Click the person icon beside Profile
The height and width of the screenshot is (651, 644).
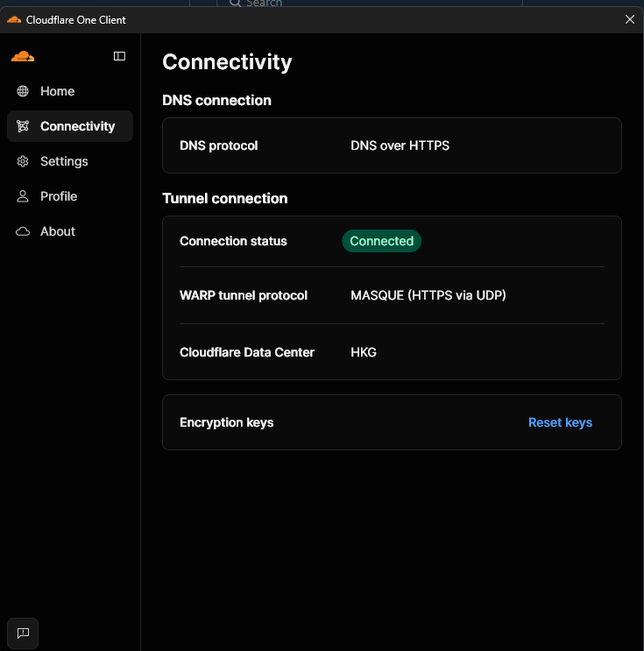click(x=23, y=196)
